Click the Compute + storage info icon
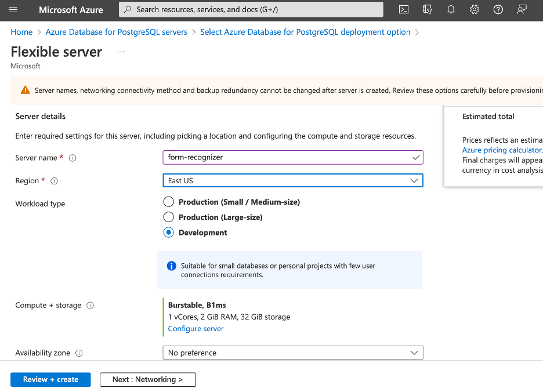This screenshot has width=543, height=392. (90, 306)
